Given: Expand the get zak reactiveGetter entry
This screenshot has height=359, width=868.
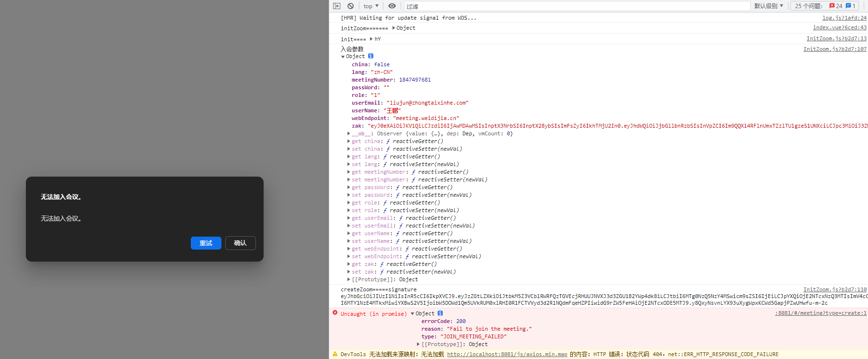Looking at the screenshot, I should tap(348, 264).
